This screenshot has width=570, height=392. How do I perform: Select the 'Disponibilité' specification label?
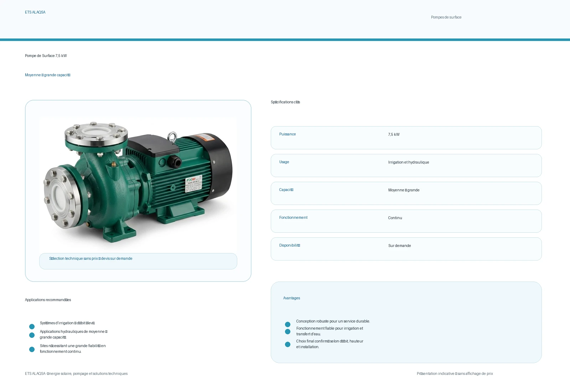(x=290, y=245)
